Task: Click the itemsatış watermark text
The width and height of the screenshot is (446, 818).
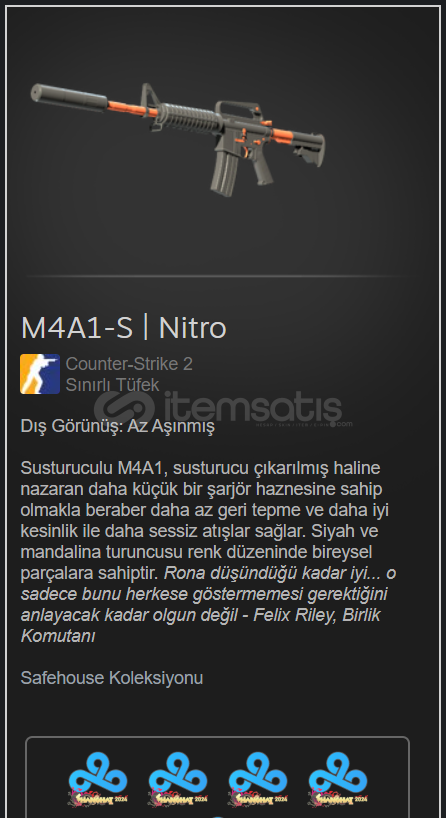Action: pyautogui.click(x=254, y=408)
